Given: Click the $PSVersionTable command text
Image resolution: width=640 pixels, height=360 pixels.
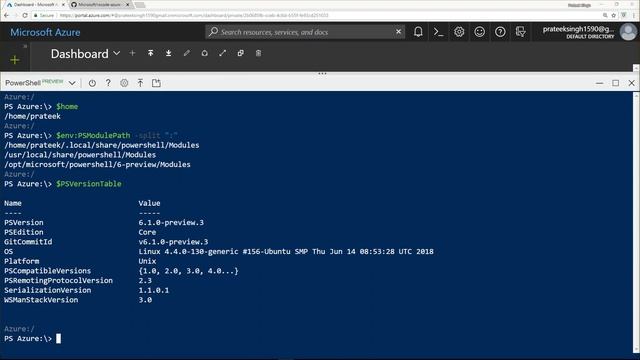Looking at the screenshot, I should 89,184.
